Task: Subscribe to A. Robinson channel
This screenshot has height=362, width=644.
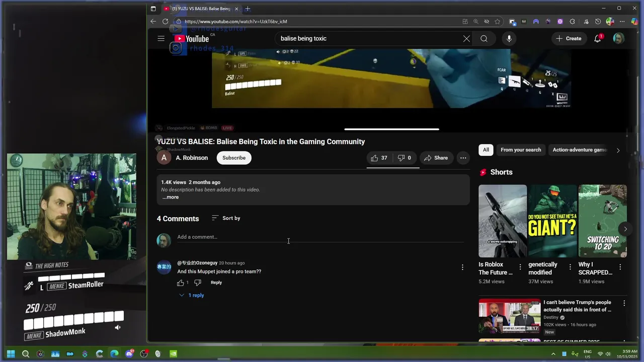Action: pyautogui.click(x=234, y=158)
